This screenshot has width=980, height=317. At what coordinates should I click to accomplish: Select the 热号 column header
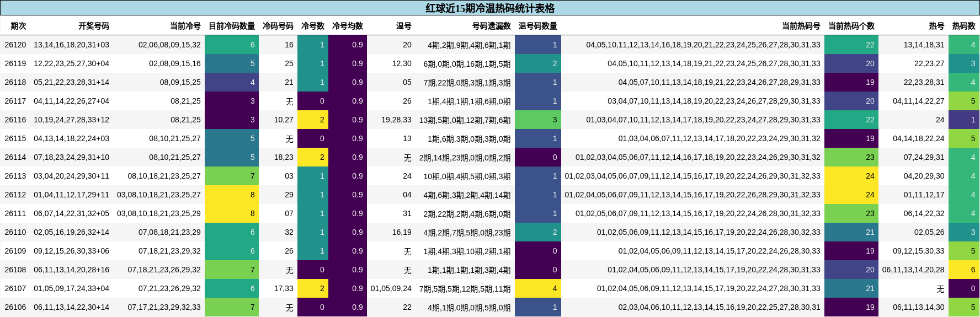coord(937,26)
